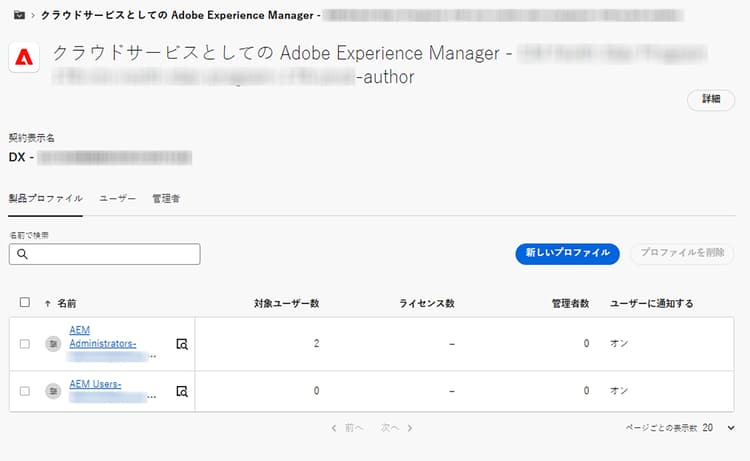Open details icon for AEM Users profile
The height and width of the screenshot is (461, 750).
(182, 390)
